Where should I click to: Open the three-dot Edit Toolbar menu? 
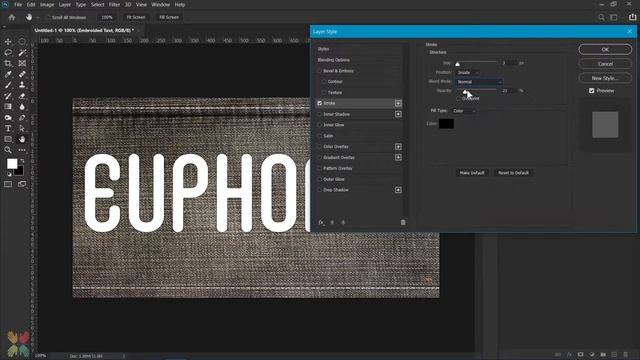coord(22,150)
